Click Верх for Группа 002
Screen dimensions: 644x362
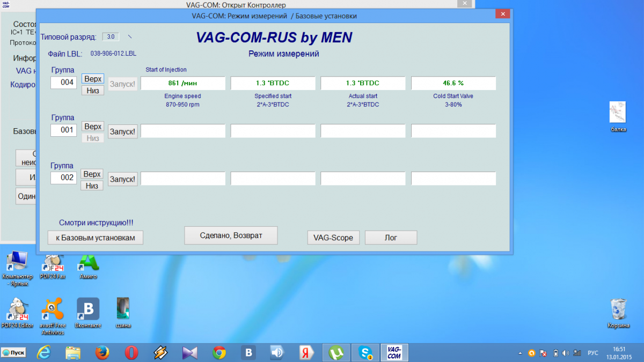[92, 174]
